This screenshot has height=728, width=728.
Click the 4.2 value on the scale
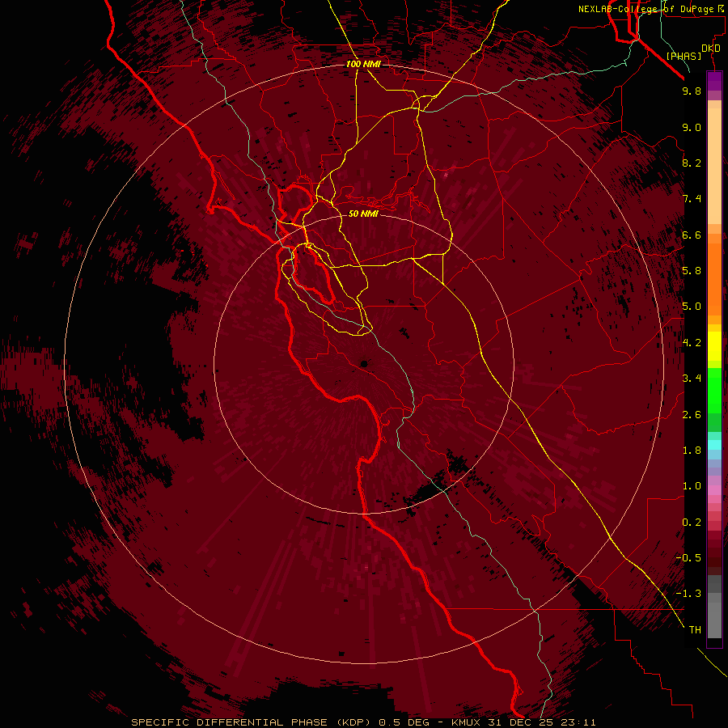coord(692,343)
